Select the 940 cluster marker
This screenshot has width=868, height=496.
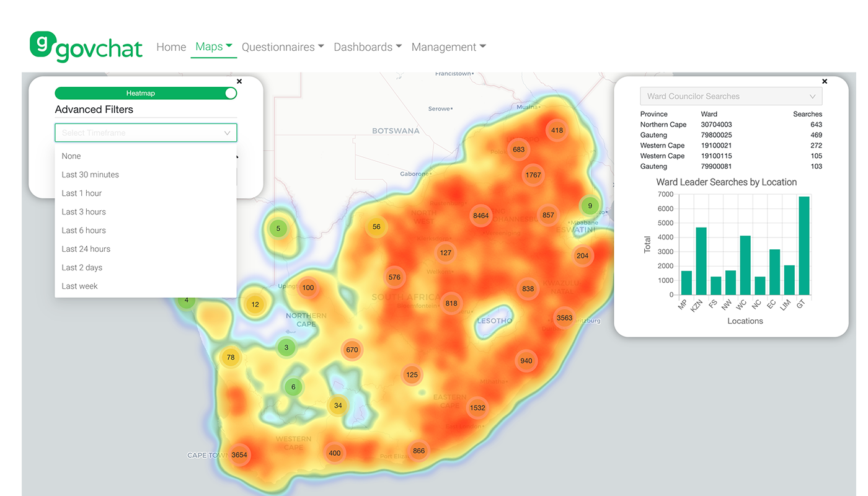[x=526, y=361]
